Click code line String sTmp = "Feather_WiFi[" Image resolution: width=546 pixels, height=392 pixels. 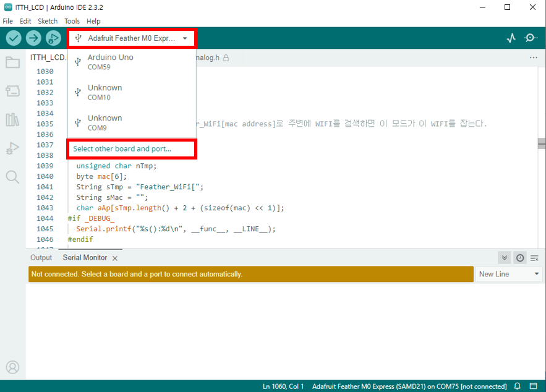point(140,187)
